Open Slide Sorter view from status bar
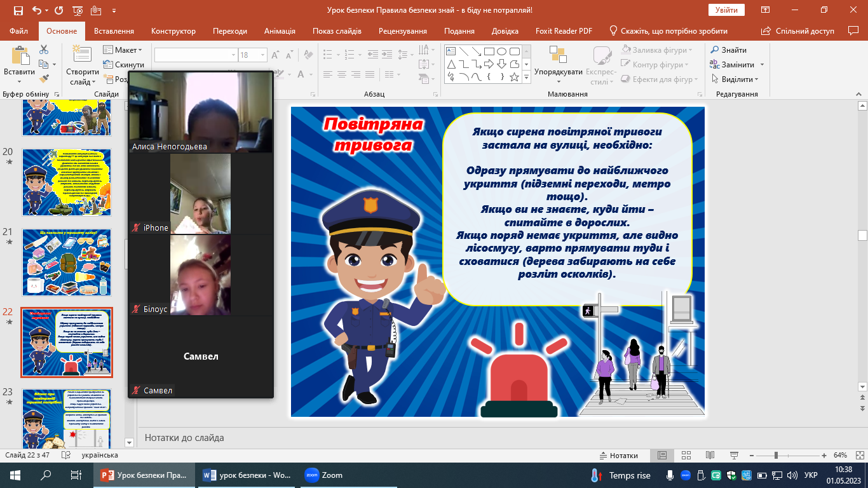 (685, 456)
